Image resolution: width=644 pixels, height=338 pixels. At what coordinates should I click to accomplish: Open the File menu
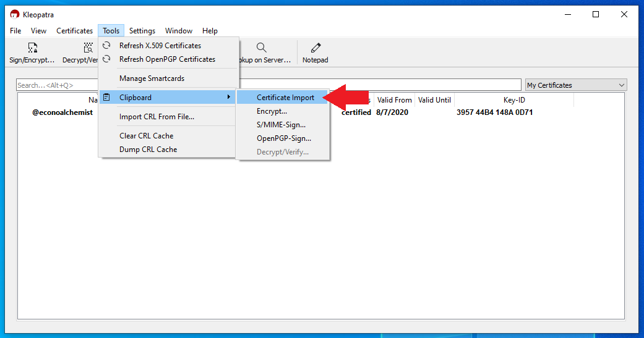(15, 31)
